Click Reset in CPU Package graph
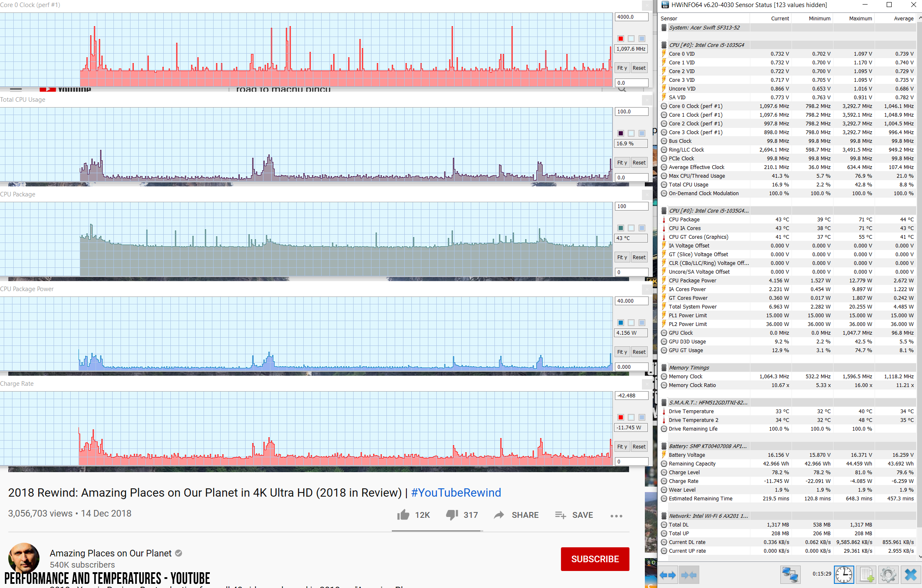 point(639,257)
